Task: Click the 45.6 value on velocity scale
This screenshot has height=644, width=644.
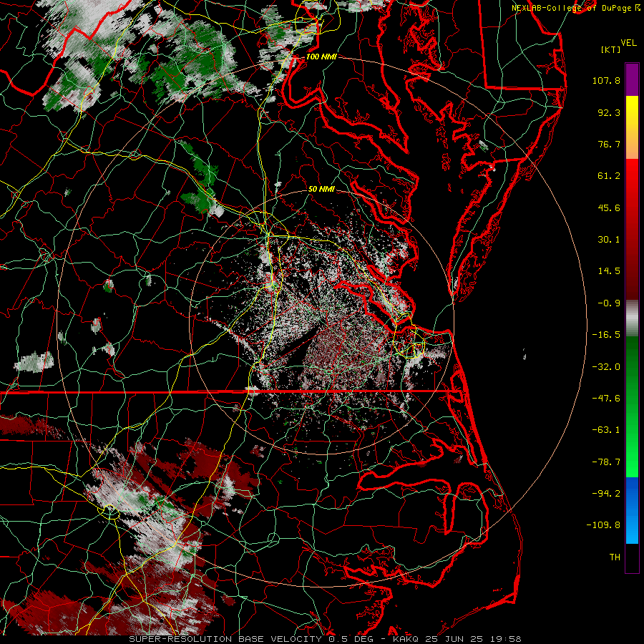Action: [609, 208]
